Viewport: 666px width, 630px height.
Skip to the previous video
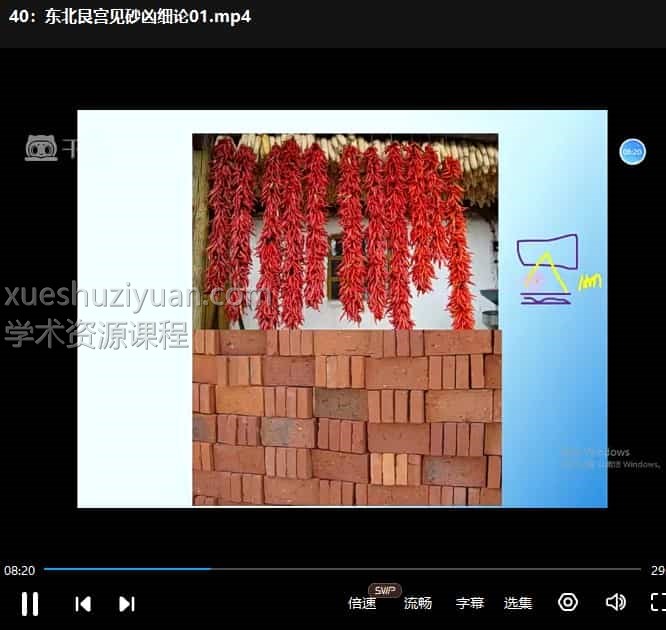[x=83, y=603]
